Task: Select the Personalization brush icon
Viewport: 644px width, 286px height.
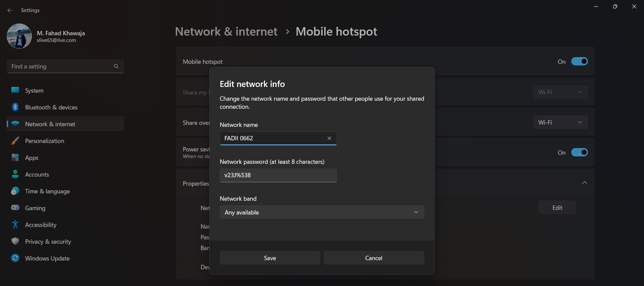Action: (15, 141)
